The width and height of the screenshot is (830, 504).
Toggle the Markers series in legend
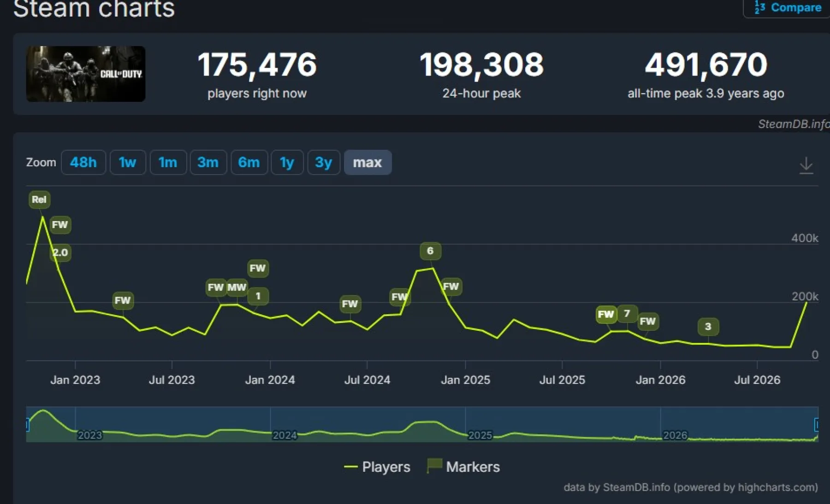[x=463, y=466]
